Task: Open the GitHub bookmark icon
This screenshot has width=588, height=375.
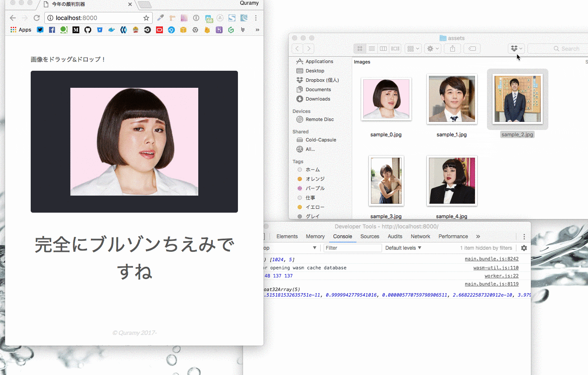Action: (88, 30)
